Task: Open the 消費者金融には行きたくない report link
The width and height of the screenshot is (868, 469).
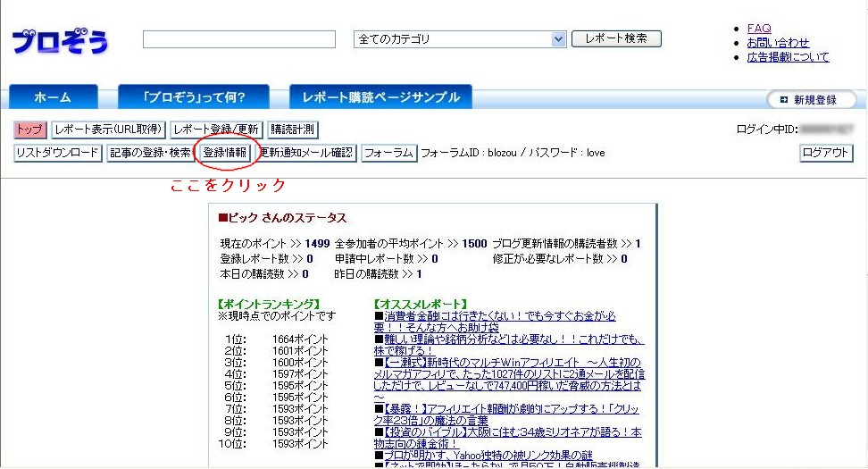Action: coord(495,322)
